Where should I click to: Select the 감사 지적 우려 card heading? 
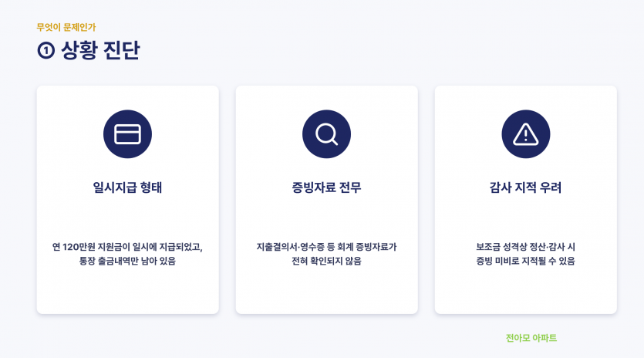coord(526,187)
